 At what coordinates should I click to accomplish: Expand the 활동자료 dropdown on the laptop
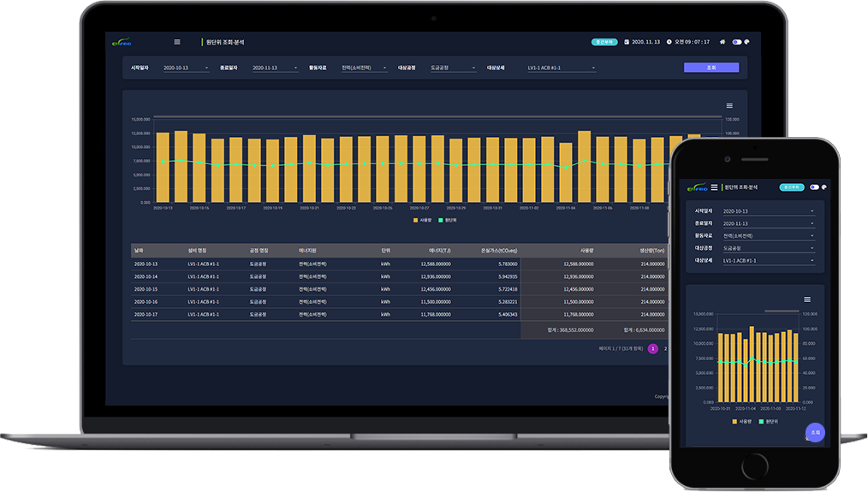365,68
